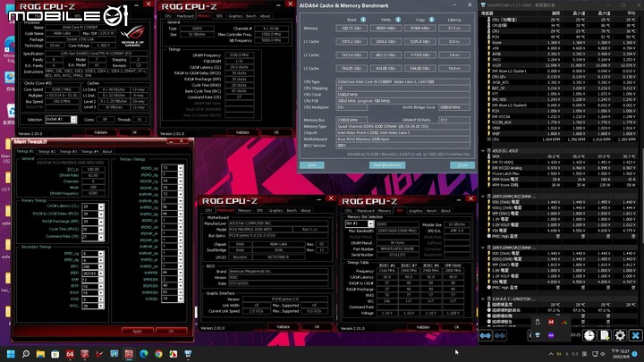644x362 pixels.
Task: Open Cycle Time tRAS dropdown in Mem TweakIt
Action: 100,230
